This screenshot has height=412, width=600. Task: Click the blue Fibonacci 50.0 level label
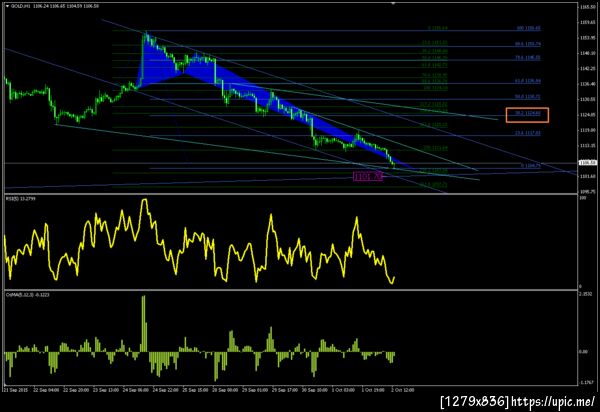[x=528, y=97]
